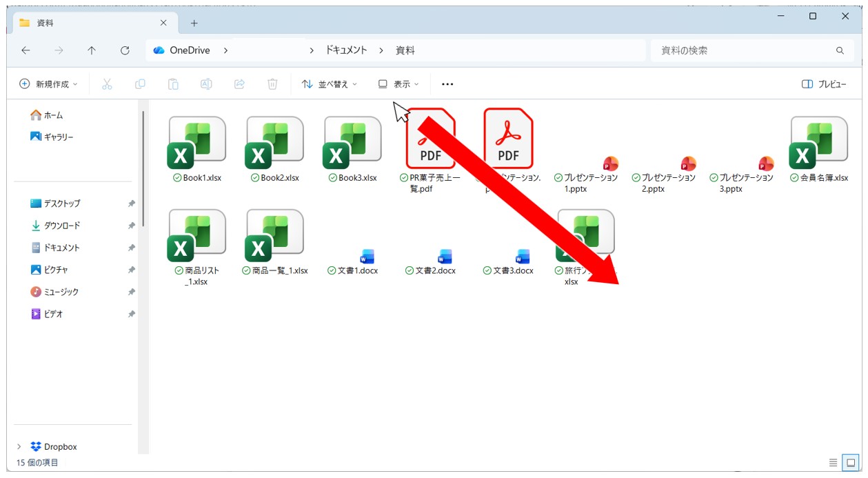
Task: Open the 並べ替え sort dropdown
Action: (x=330, y=84)
